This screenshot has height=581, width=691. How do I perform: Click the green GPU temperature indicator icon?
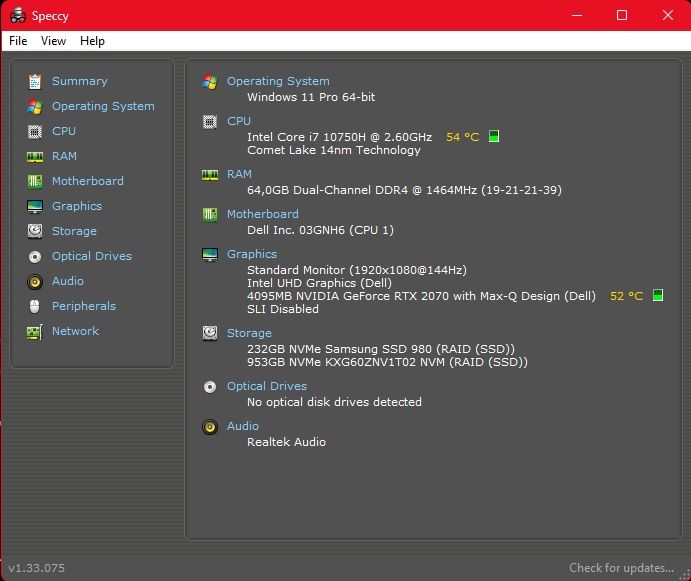tap(658, 295)
